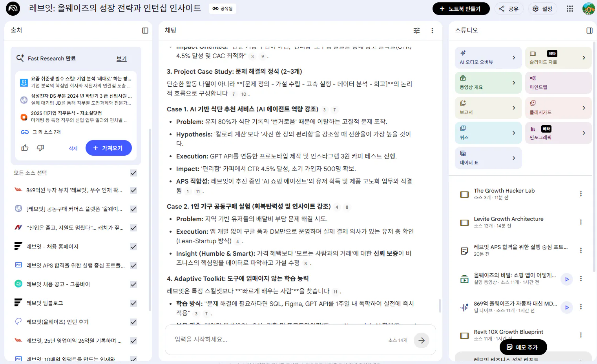
Task: Open the 그 외 소스 7개 link
Action: (x=46, y=132)
